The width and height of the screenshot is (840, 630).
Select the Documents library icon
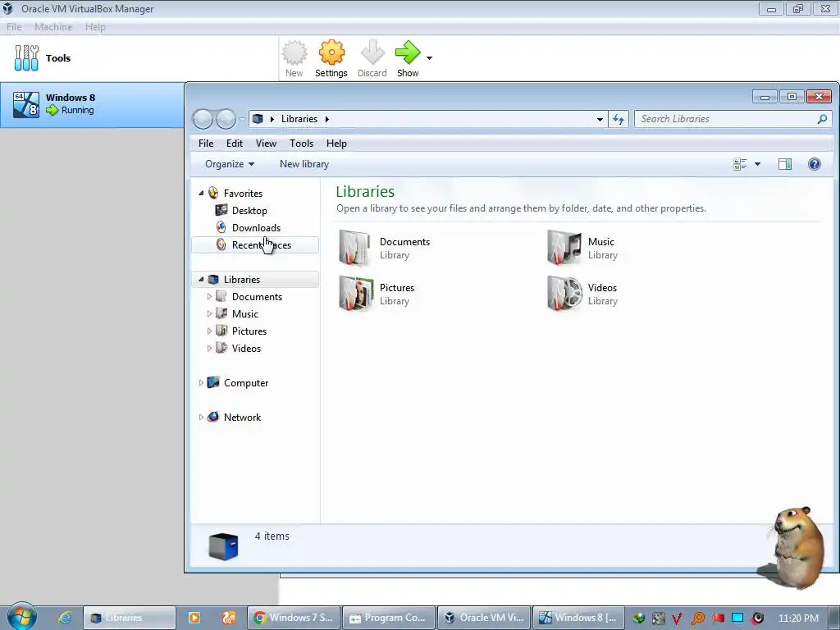pyautogui.click(x=354, y=248)
